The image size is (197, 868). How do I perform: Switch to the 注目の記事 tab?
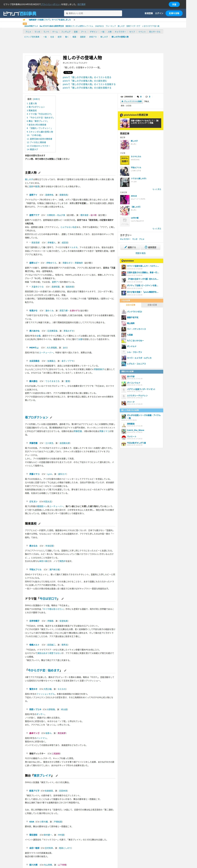[130, 305]
